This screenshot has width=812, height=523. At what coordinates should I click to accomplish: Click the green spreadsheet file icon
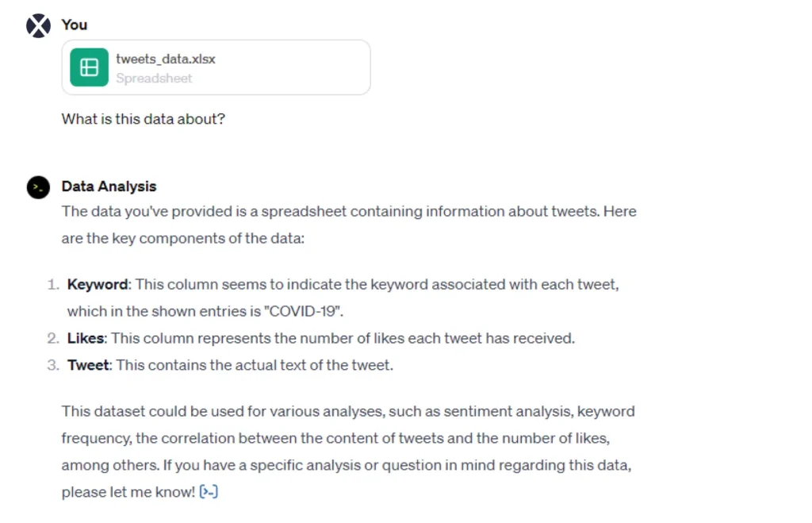(x=89, y=67)
